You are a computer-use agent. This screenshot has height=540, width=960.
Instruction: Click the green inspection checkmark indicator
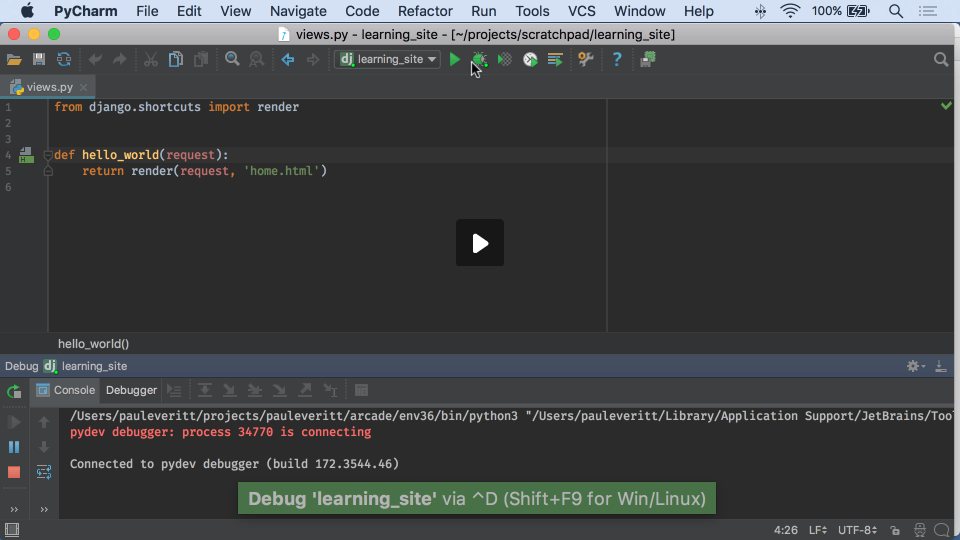946,106
